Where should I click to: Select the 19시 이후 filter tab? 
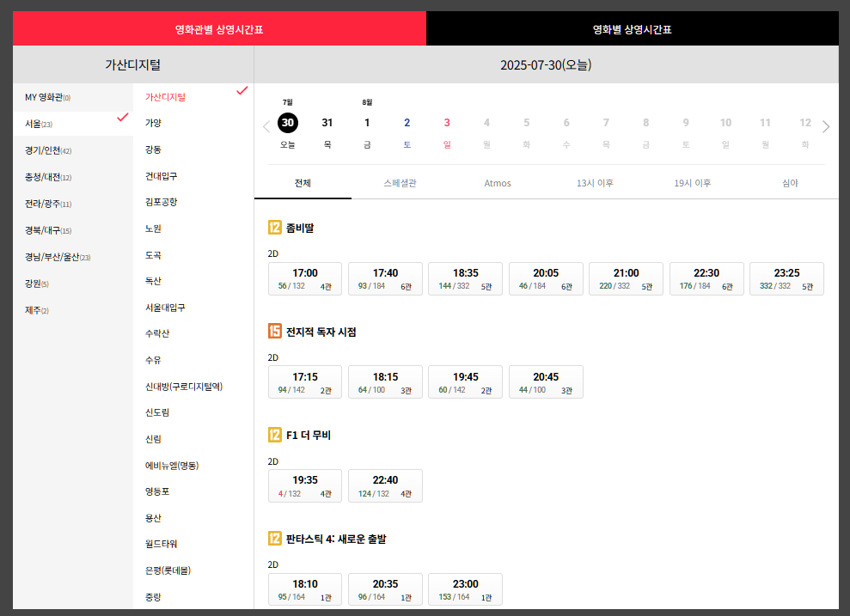[x=692, y=183]
